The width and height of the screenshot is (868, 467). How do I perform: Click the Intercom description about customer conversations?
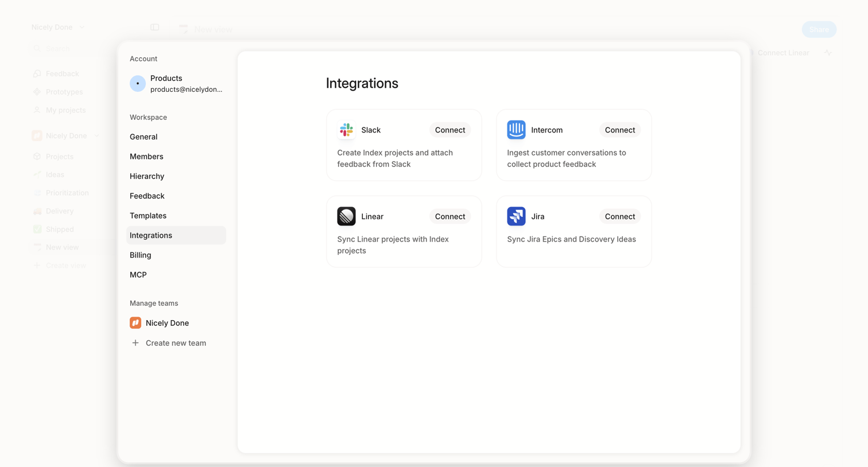coord(567,158)
